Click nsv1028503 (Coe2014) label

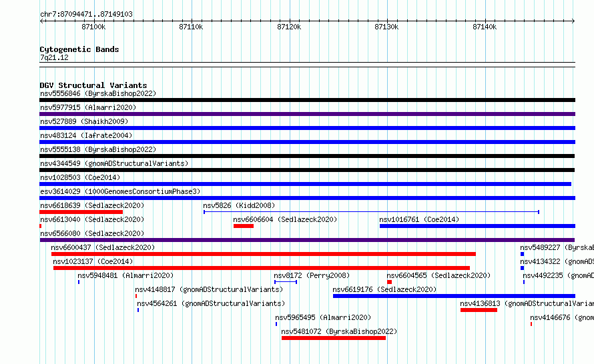(80, 177)
